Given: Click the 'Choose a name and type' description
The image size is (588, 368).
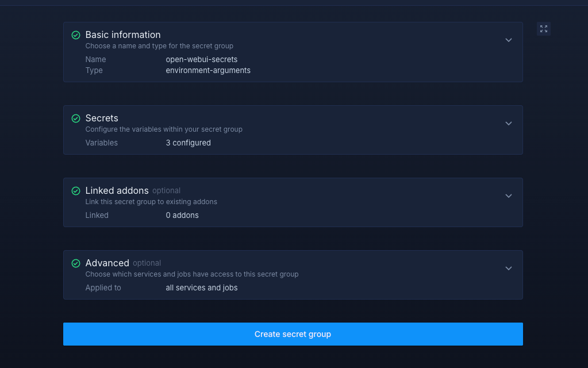Looking at the screenshot, I should click(x=159, y=46).
